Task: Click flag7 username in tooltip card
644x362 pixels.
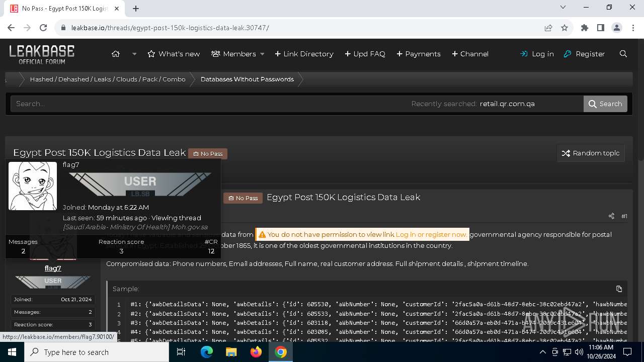Action: [71, 164]
